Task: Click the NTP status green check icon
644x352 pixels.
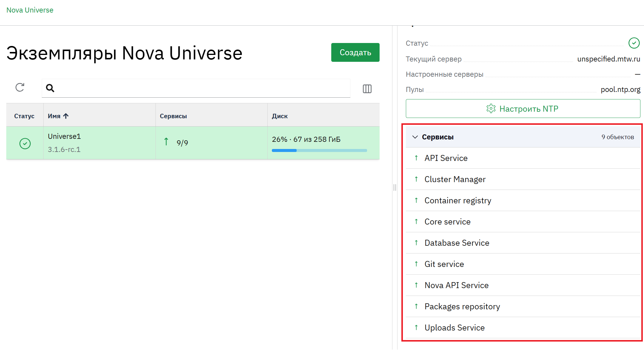Action: pos(634,43)
